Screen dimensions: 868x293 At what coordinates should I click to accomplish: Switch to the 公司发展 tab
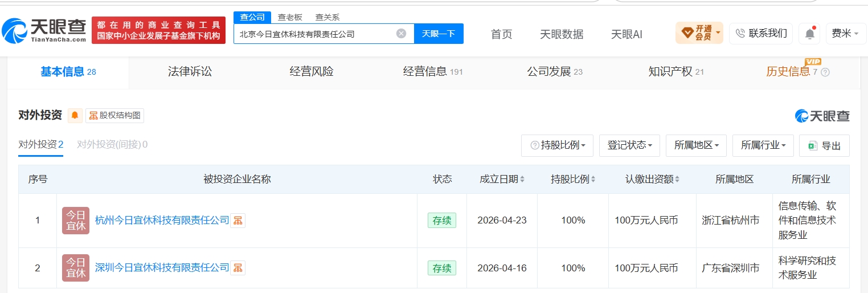(x=555, y=72)
